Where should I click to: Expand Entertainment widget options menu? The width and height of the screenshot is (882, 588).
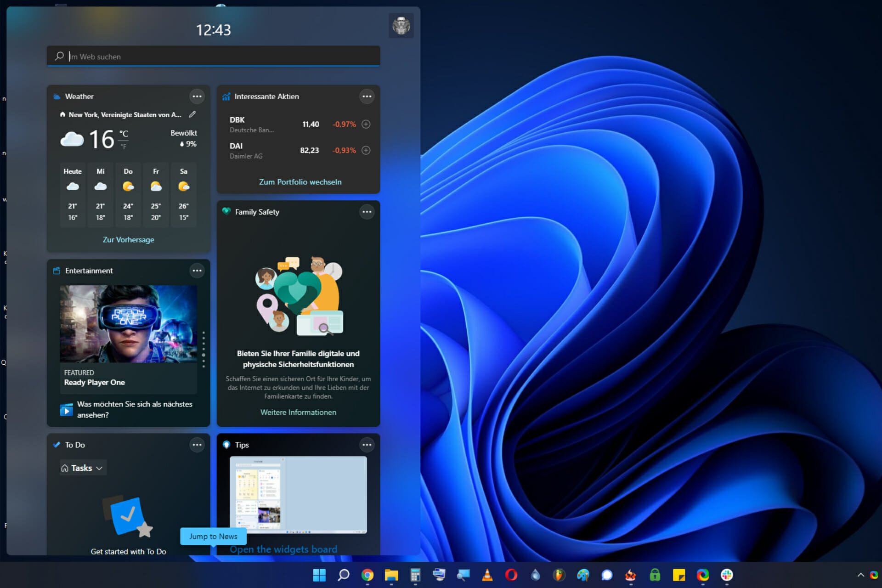[197, 270]
